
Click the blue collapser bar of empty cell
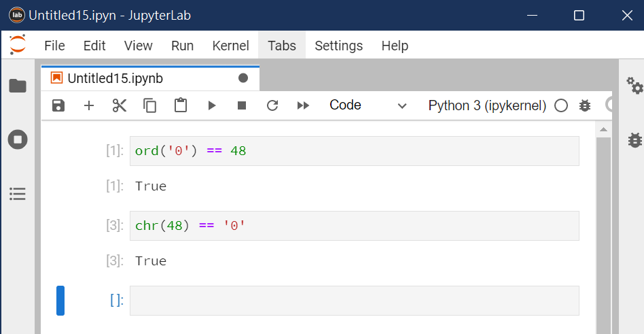click(x=60, y=301)
